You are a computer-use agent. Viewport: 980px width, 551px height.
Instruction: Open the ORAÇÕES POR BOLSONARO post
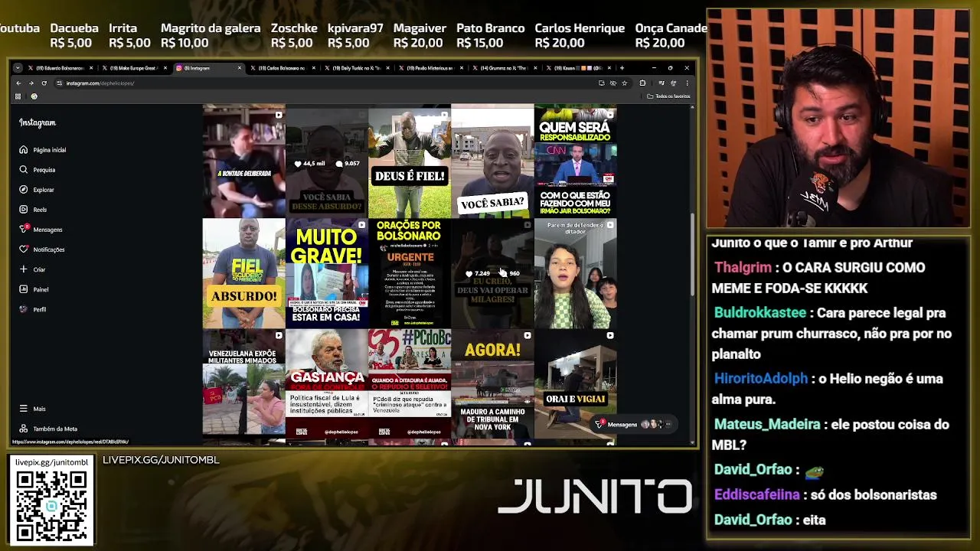[410, 274]
